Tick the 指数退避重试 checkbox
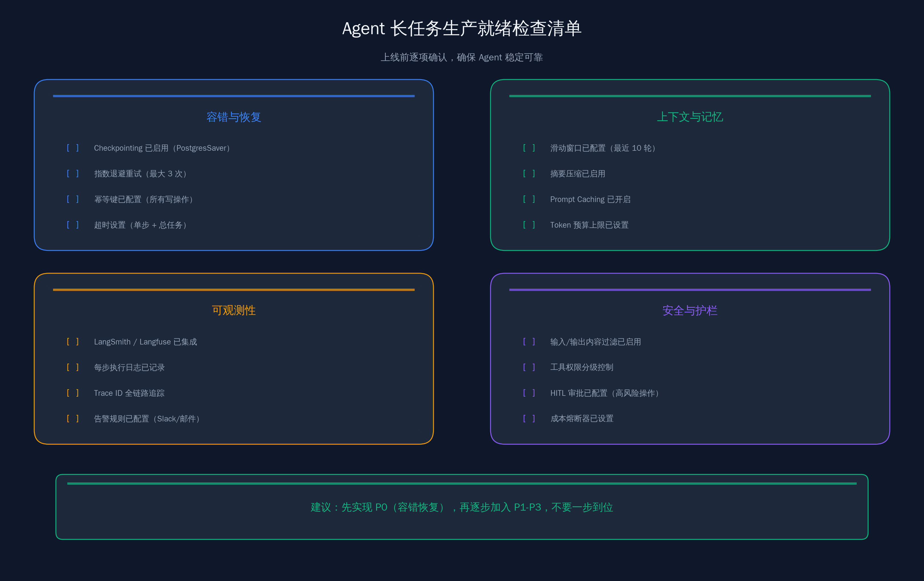Screen dimensions: 924x581 pyautogui.click(x=72, y=174)
